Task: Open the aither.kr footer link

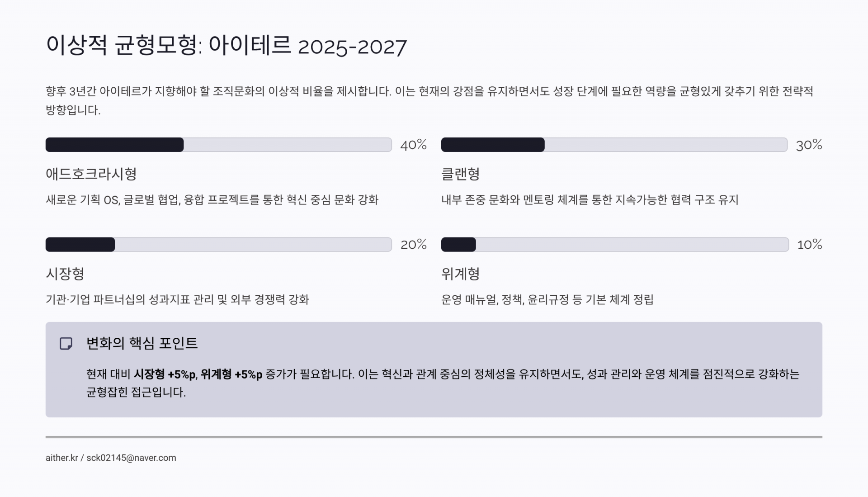Action: tap(62, 458)
